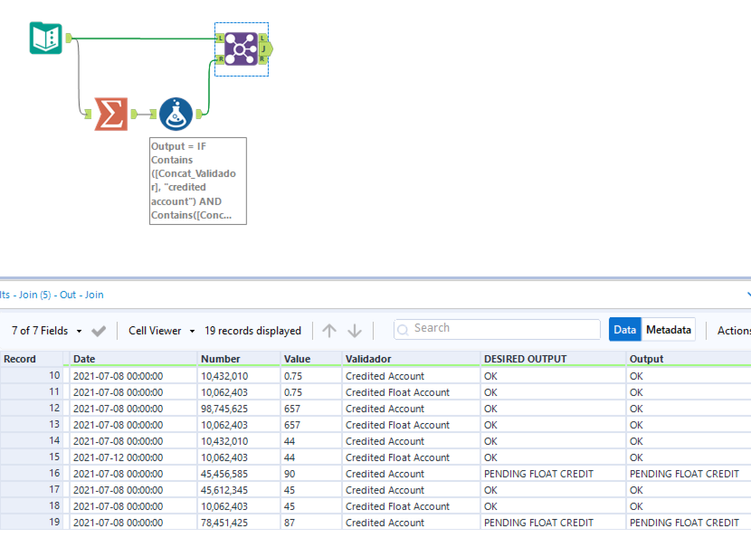Click Number cell 78,451,425
The height and width of the screenshot is (534, 751).
click(x=239, y=523)
